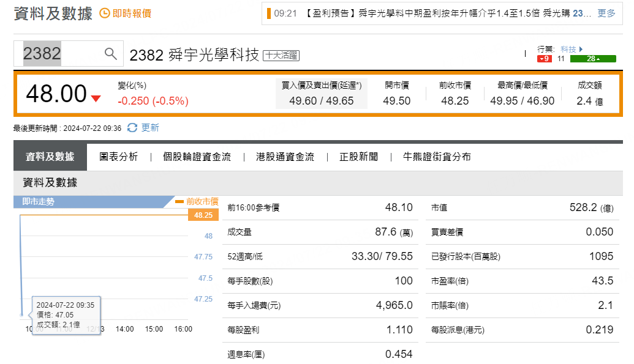Image resolution: width=634 pixels, height=364 pixels.
Task: Click the 前收市價 value 48.25 in quote bar
Action: point(455,100)
